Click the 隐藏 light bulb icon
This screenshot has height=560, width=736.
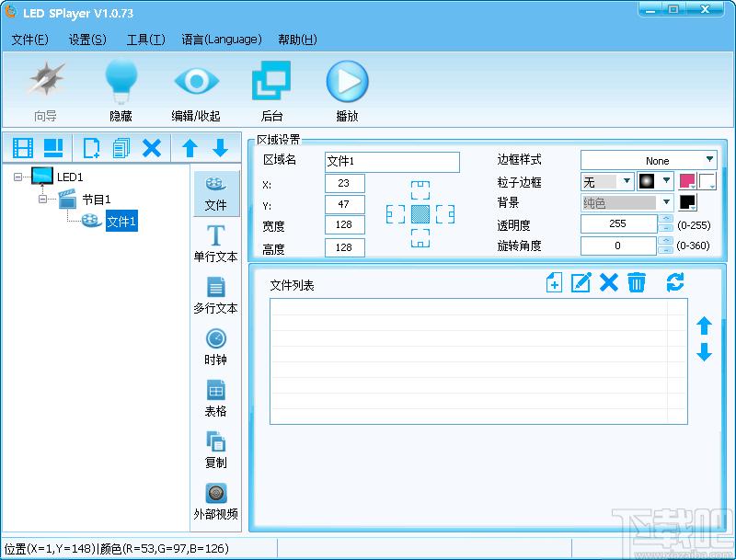click(x=121, y=81)
